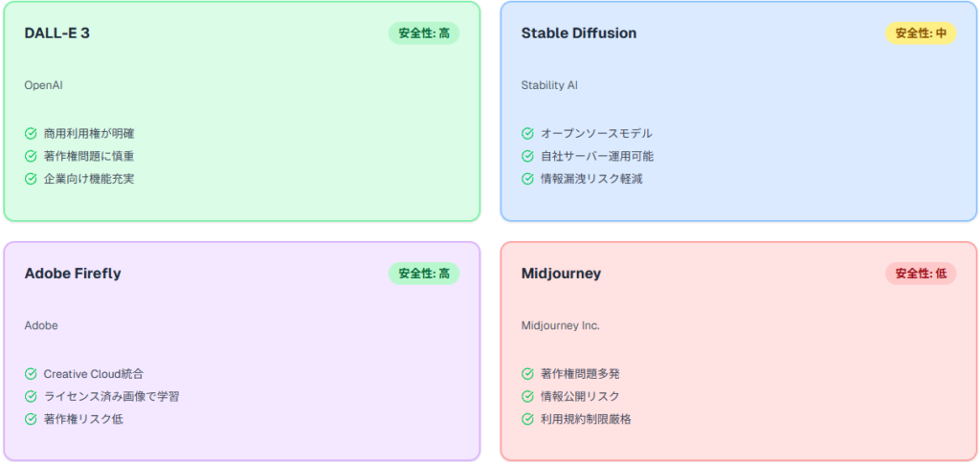The width and height of the screenshot is (980, 462).
Task: Select the DALL-E 3 card title
Action: 57,33
